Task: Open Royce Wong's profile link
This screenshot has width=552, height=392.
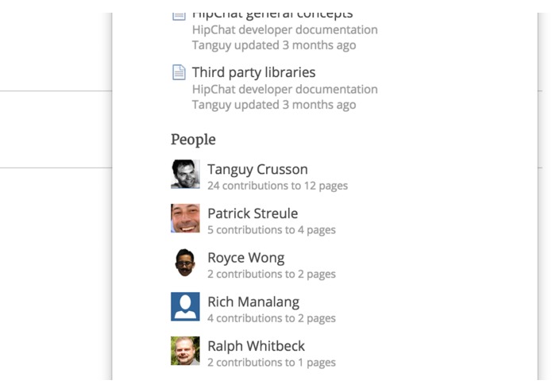Action: 245,258
